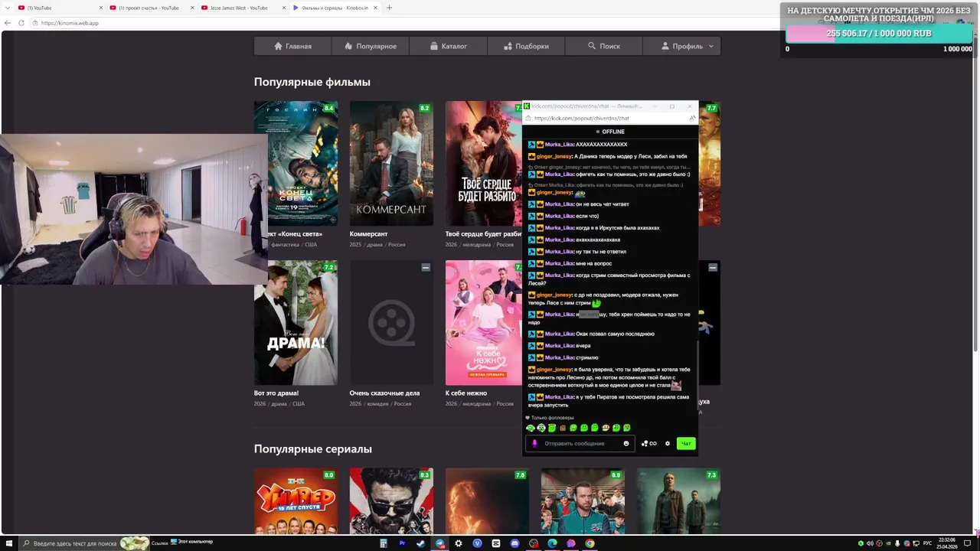Open Telegram from taskbar
This screenshot has width=980, height=551.
(x=440, y=543)
